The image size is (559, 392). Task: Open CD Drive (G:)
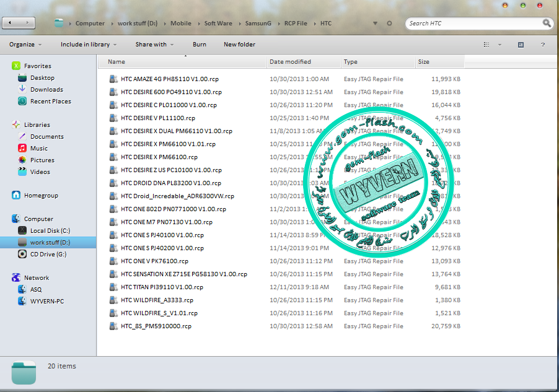(x=48, y=254)
